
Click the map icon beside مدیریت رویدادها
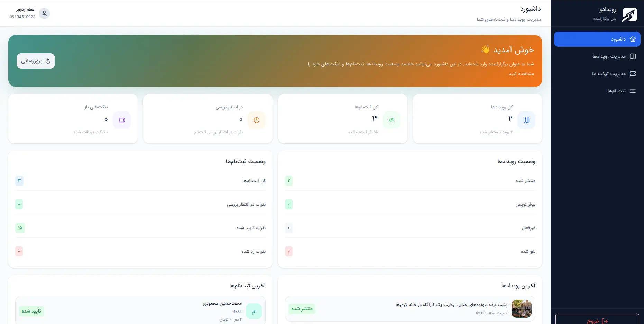point(633,56)
